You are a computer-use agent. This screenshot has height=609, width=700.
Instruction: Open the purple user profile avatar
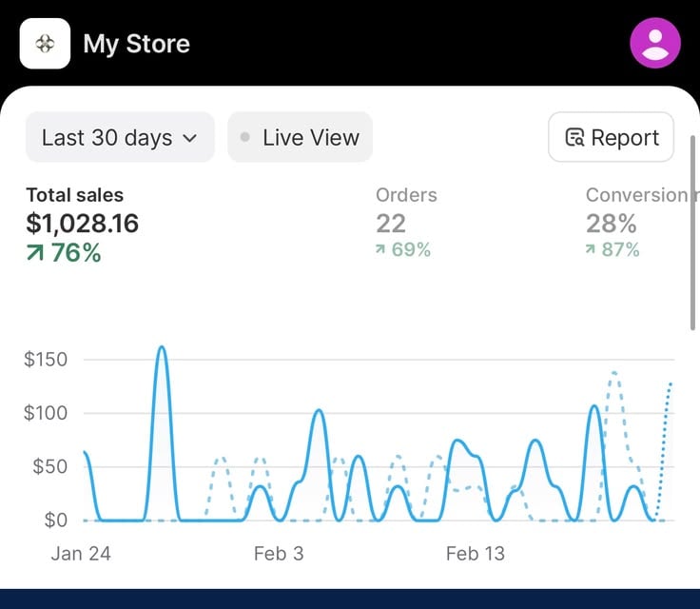pos(655,44)
